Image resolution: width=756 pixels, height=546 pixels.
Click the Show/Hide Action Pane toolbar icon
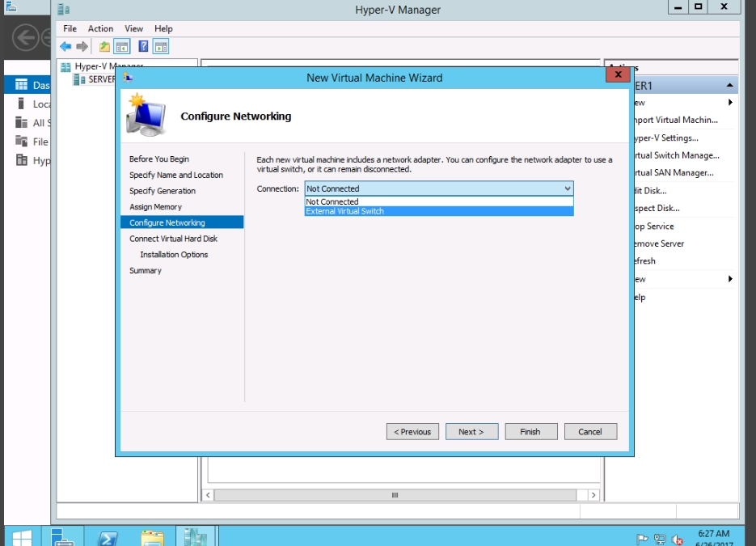161,47
